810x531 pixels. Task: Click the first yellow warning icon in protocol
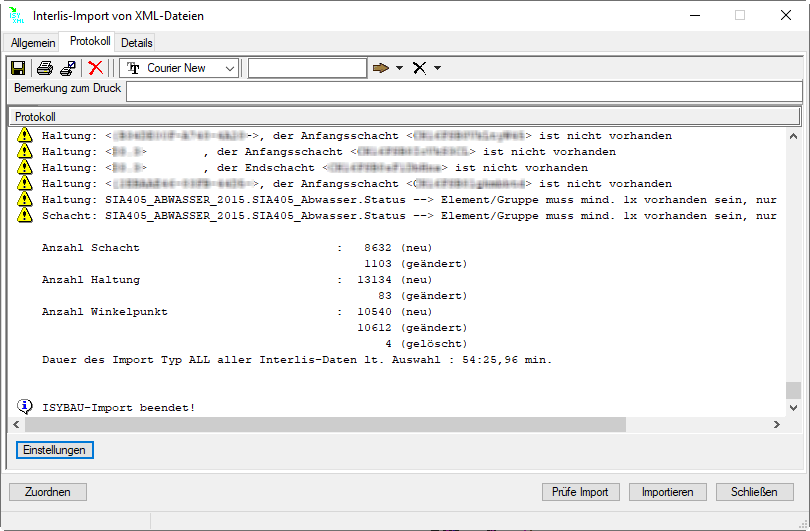(x=25, y=136)
